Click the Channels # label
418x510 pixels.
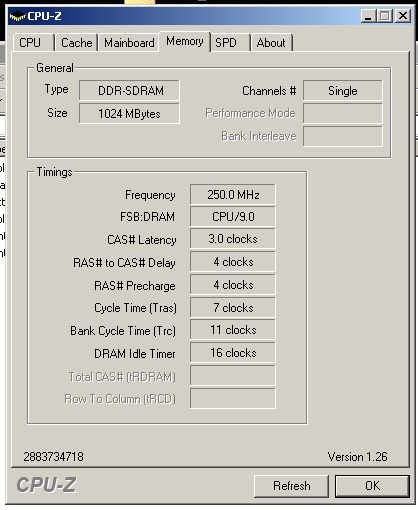(269, 91)
